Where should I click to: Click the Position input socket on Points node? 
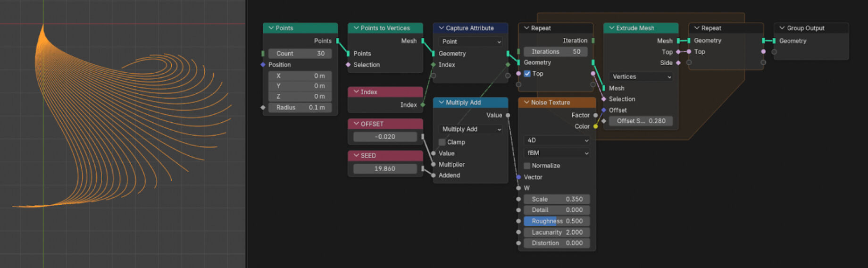pyautogui.click(x=263, y=65)
